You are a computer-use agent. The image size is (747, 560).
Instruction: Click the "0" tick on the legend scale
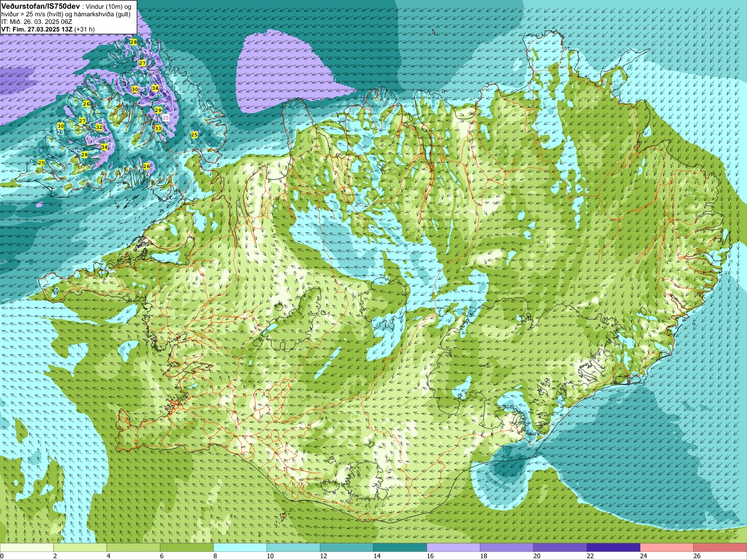pyautogui.click(x=2, y=556)
